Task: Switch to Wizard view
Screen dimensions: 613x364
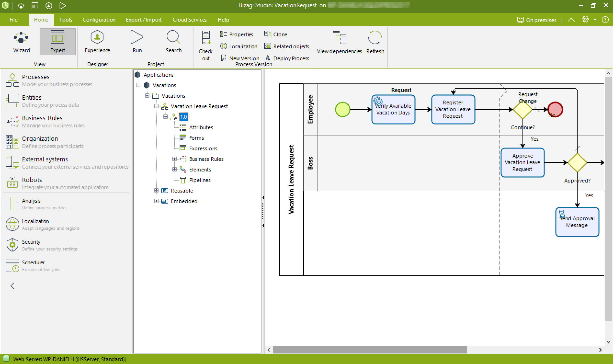Action: (22, 42)
